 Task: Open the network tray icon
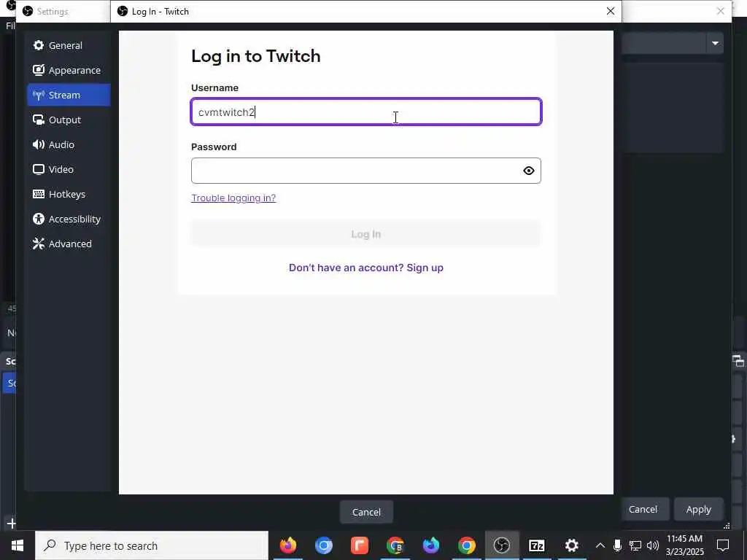pos(635,545)
